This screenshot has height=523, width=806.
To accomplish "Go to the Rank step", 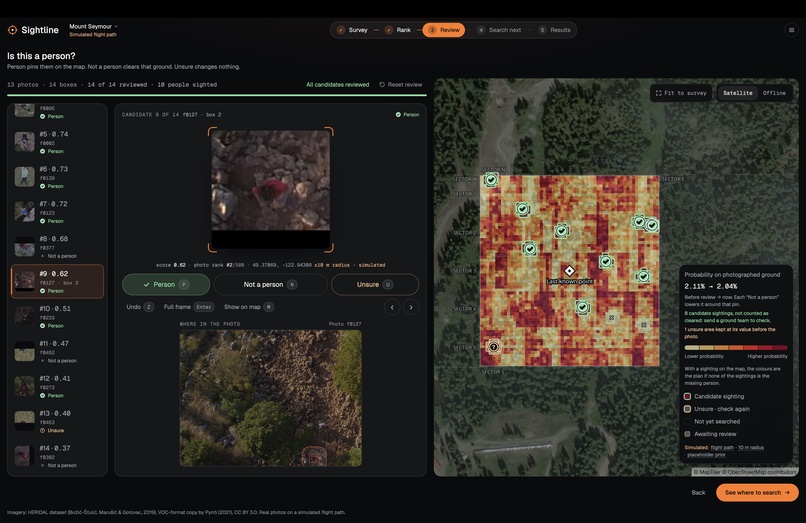I will 398,30.
